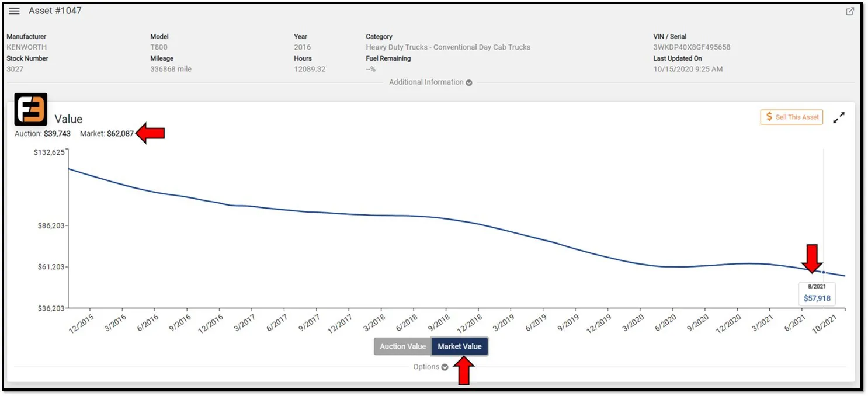Click the orange F3 logo badge
The width and height of the screenshot is (868, 396).
(31, 109)
